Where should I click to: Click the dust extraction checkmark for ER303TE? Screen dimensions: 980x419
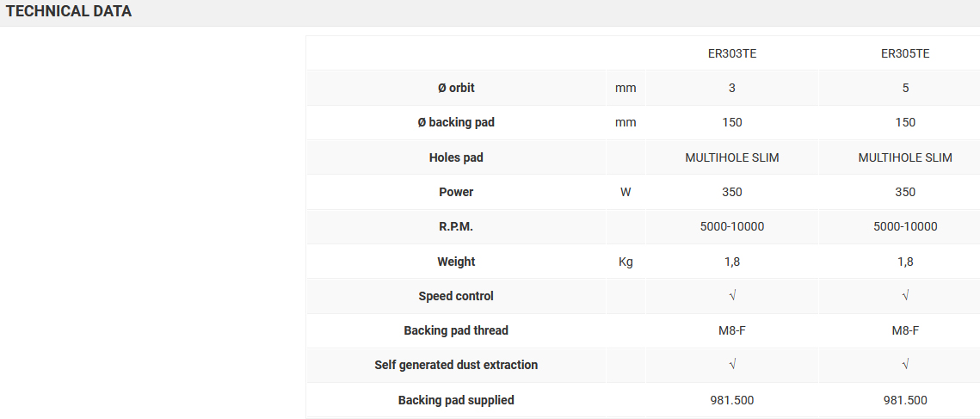(x=732, y=365)
